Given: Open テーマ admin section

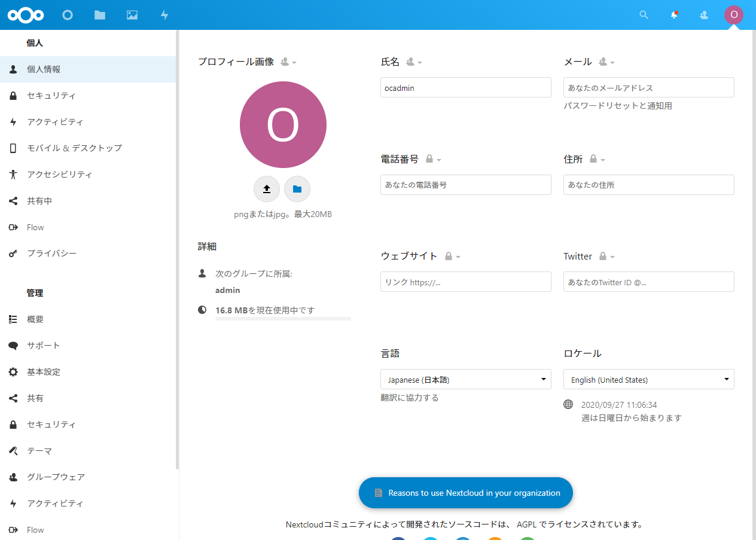Looking at the screenshot, I should point(88,451).
